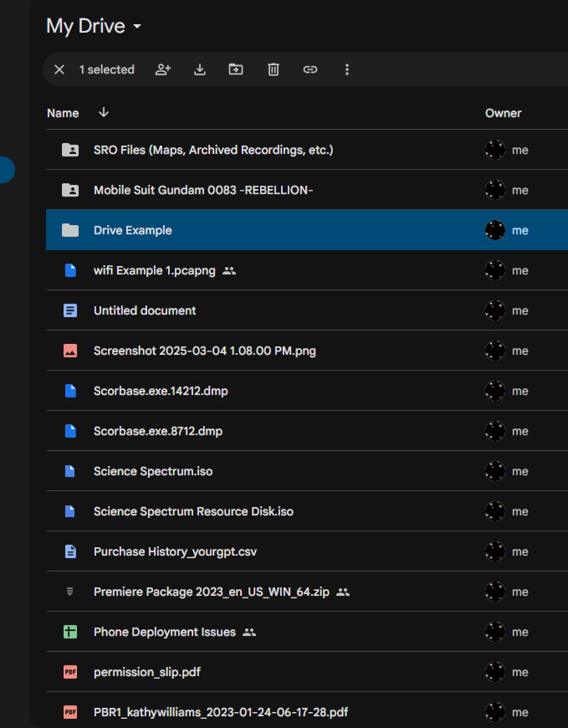This screenshot has height=728, width=568.
Task: Select the Drive Example folder name
Action: pos(133,230)
